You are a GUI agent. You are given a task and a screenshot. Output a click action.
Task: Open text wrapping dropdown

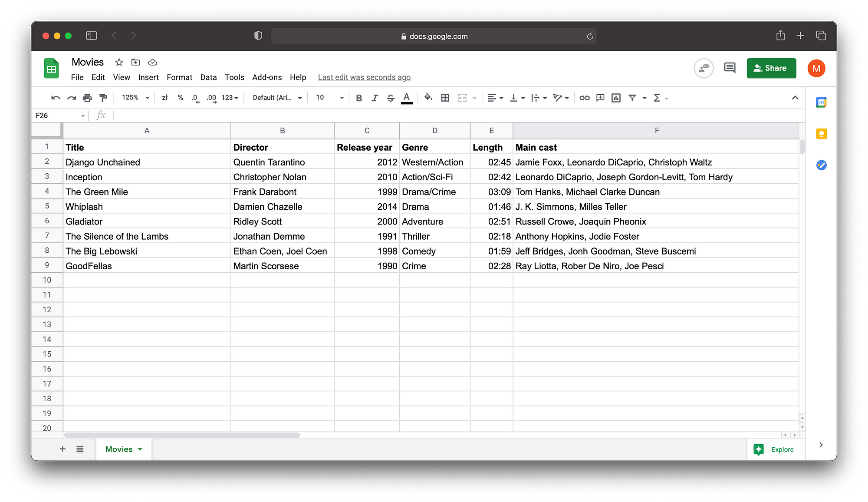[539, 98]
